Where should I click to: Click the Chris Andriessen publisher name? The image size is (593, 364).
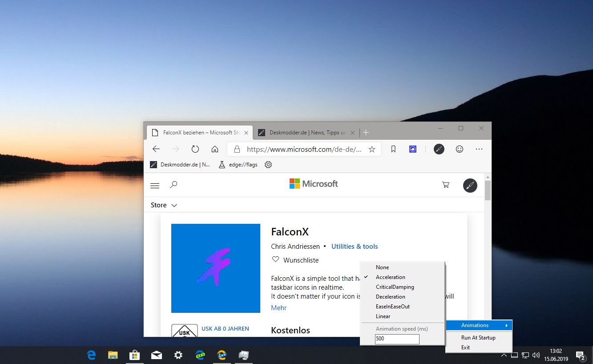(295, 247)
